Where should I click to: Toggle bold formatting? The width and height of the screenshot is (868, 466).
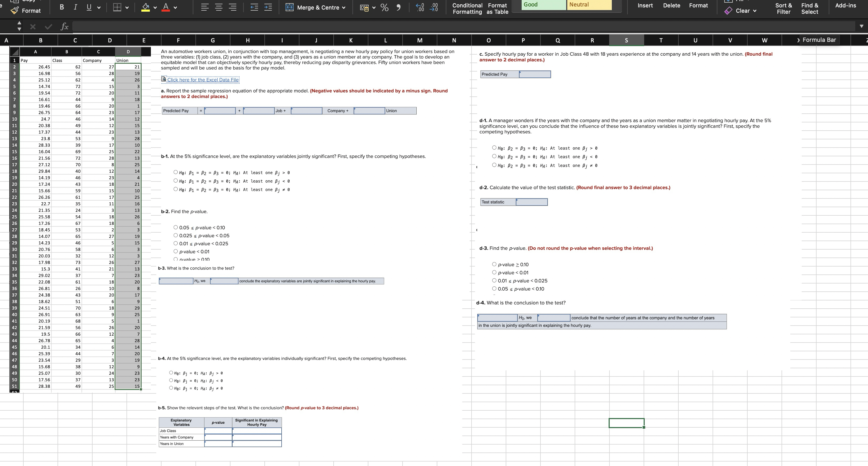(62, 7)
